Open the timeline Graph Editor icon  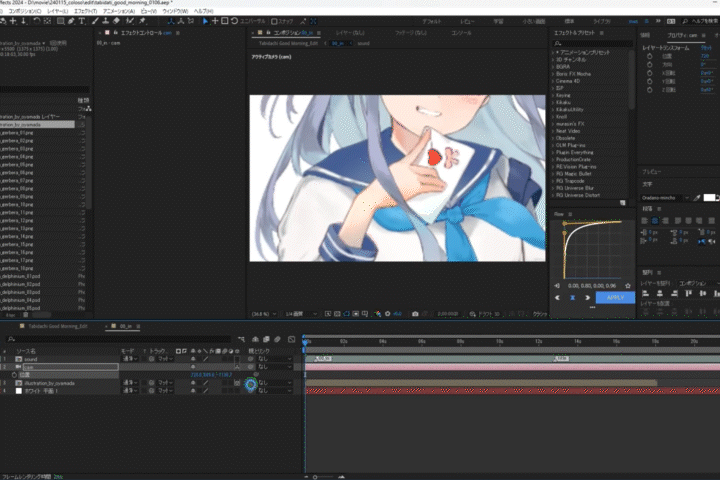tap(292, 339)
